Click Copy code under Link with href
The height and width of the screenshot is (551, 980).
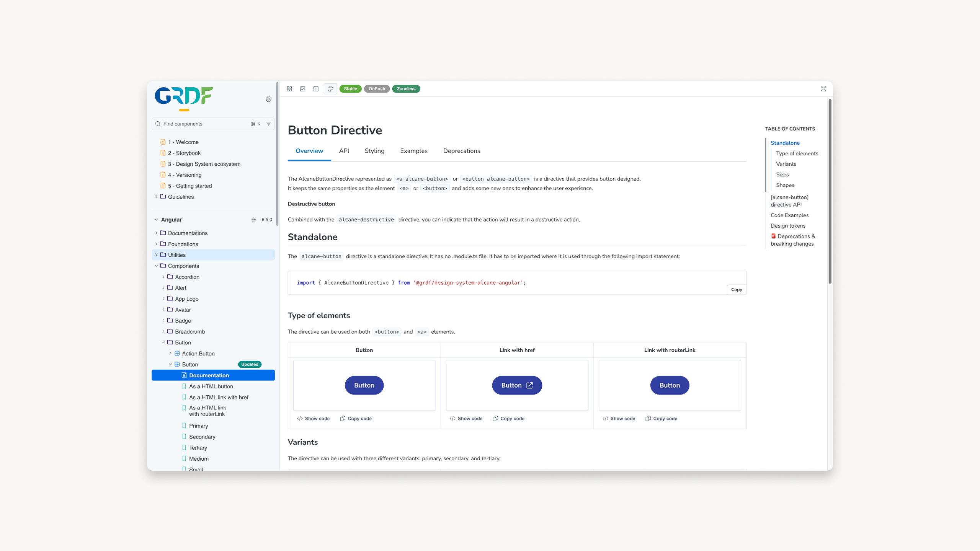508,418
